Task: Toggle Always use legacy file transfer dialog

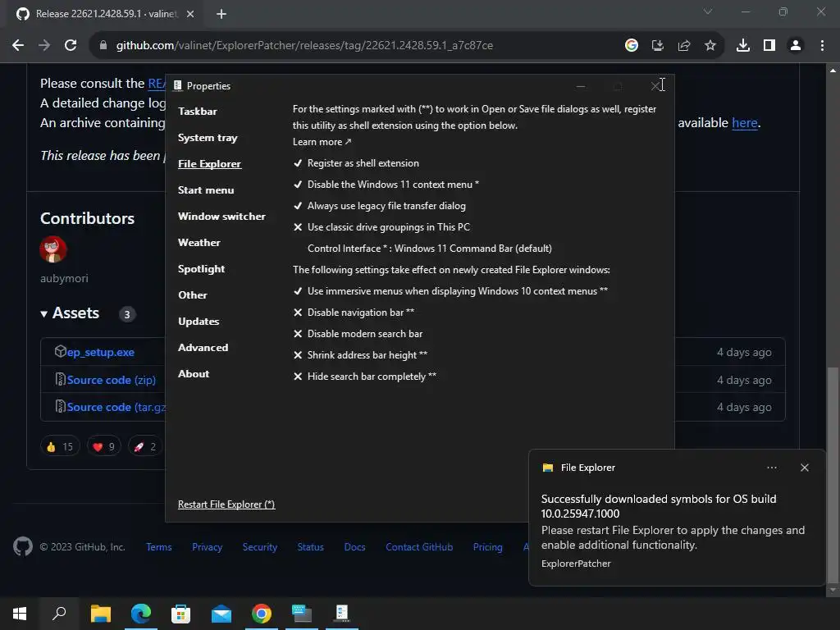Action: click(379, 206)
